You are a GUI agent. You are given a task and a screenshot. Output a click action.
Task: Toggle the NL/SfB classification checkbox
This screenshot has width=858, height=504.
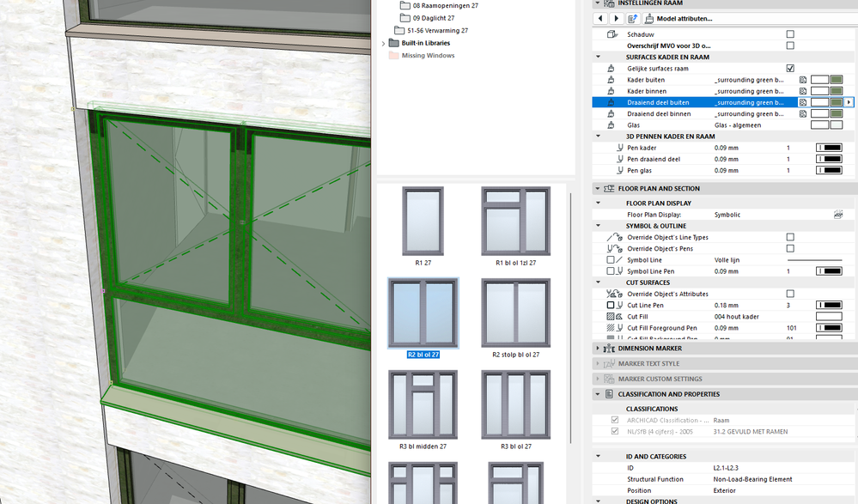614,432
